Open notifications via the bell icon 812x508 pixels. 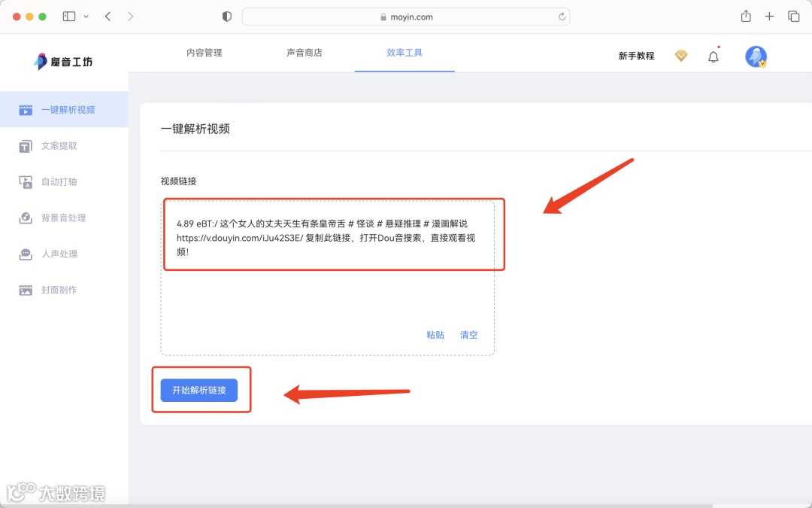(713, 55)
